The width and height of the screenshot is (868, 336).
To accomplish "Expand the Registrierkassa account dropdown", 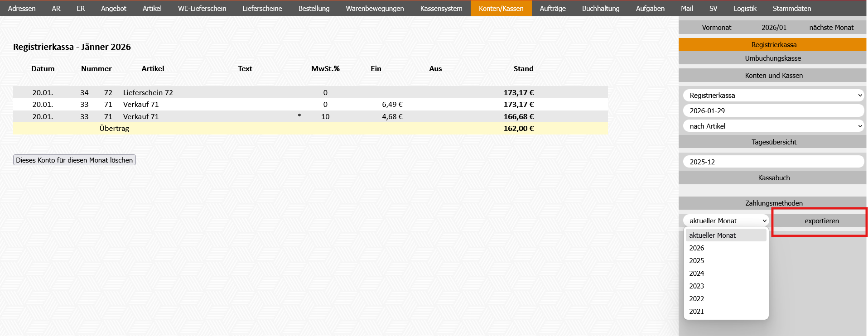I will point(773,96).
